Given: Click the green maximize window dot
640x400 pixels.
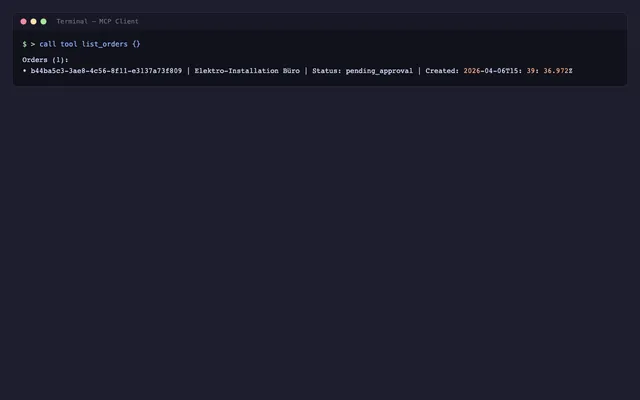Looking at the screenshot, I should [43, 21].
